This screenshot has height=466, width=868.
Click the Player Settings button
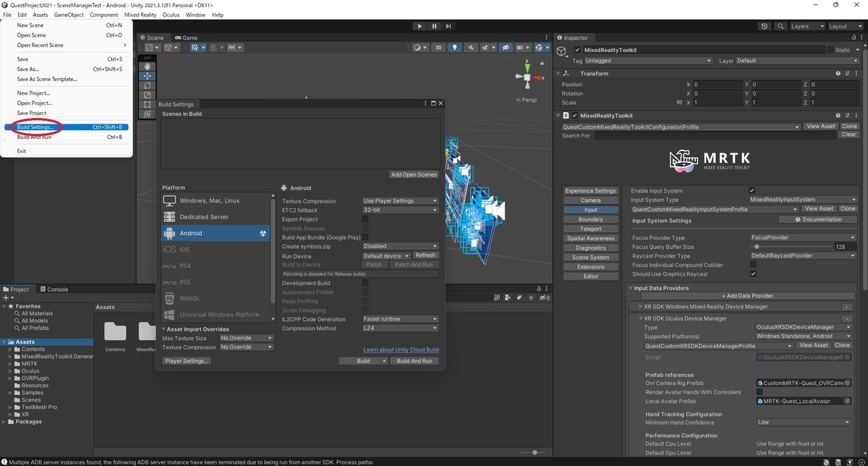[187, 361]
